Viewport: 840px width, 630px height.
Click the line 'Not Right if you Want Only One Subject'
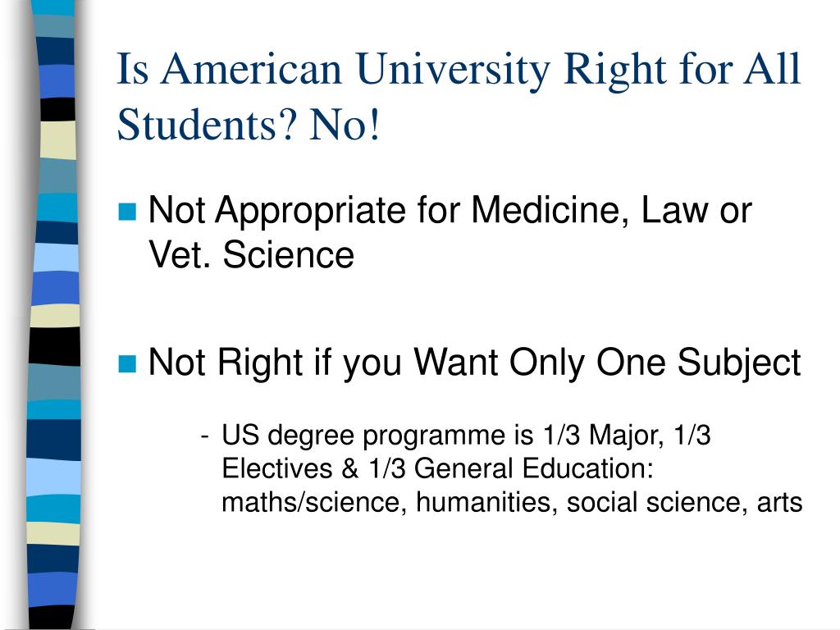[474, 363]
